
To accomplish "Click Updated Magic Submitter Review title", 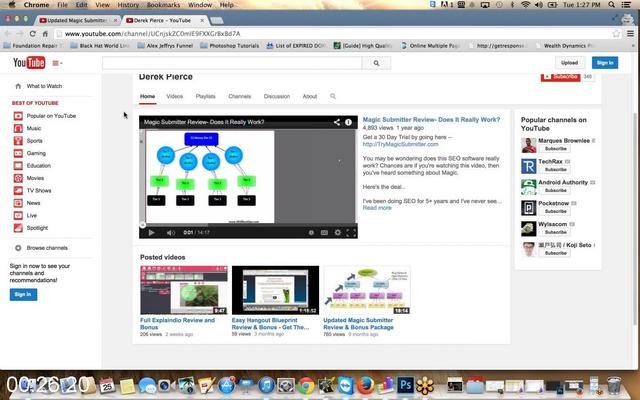I will point(358,324).
